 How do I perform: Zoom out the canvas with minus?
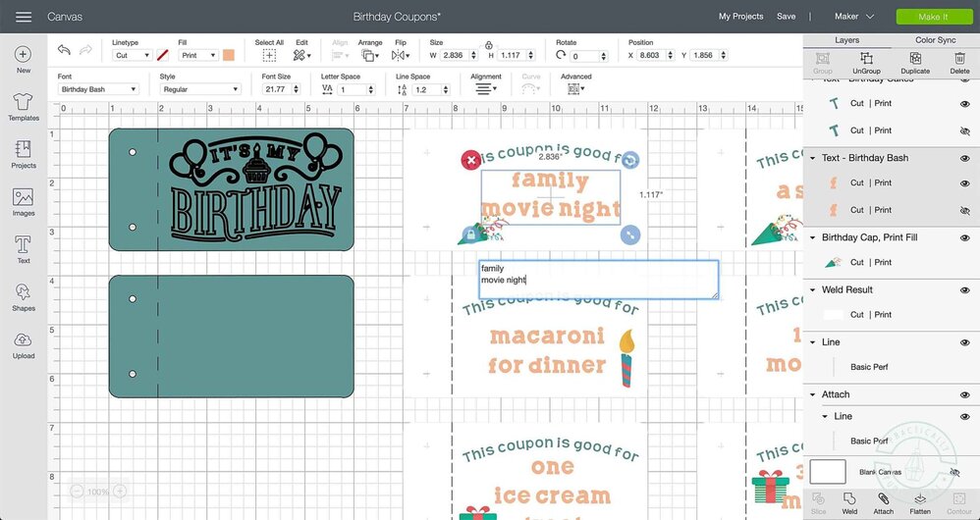[x=77, y=492]
